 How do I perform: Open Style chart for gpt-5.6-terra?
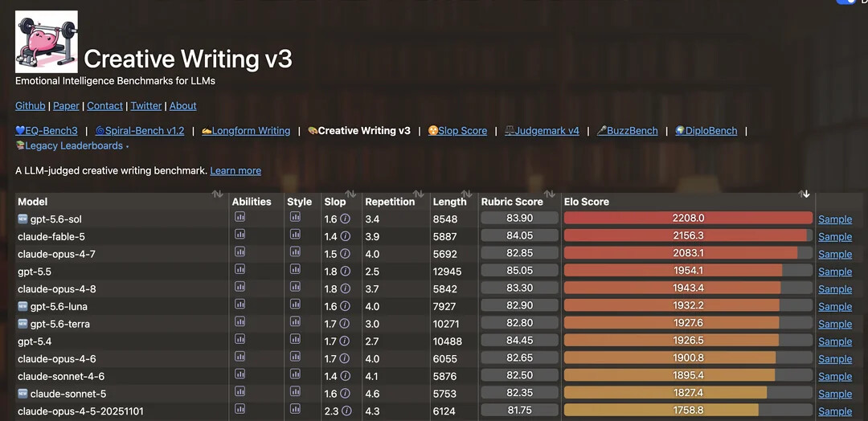(x=295, y=321)
